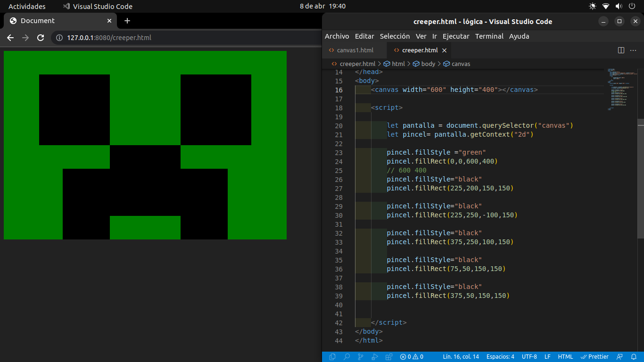Open the Explorer icon in the status bar

[x=332, y=357]
